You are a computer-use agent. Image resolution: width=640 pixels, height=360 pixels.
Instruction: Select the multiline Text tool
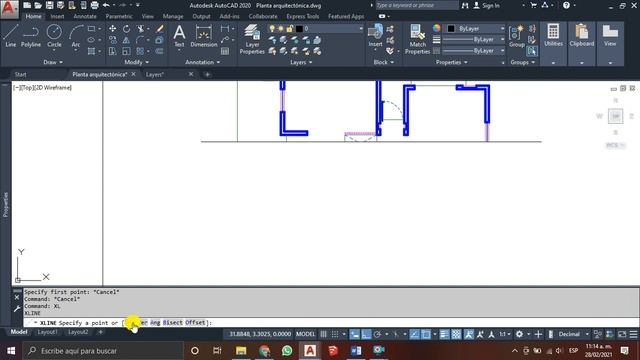179,36
